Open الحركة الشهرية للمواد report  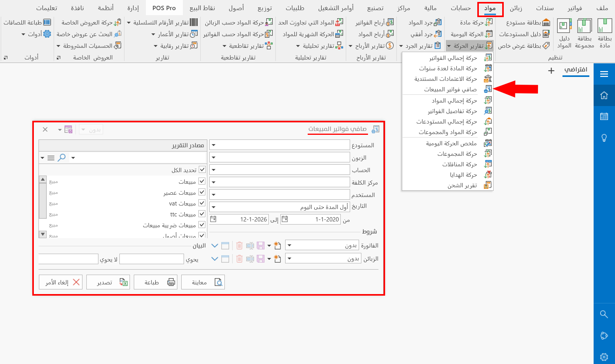point(313,34)
